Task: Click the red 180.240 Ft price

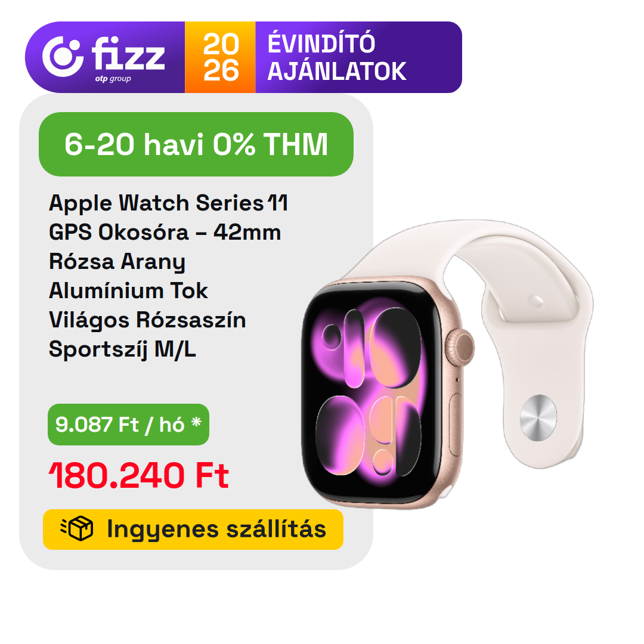Action: 139,475
